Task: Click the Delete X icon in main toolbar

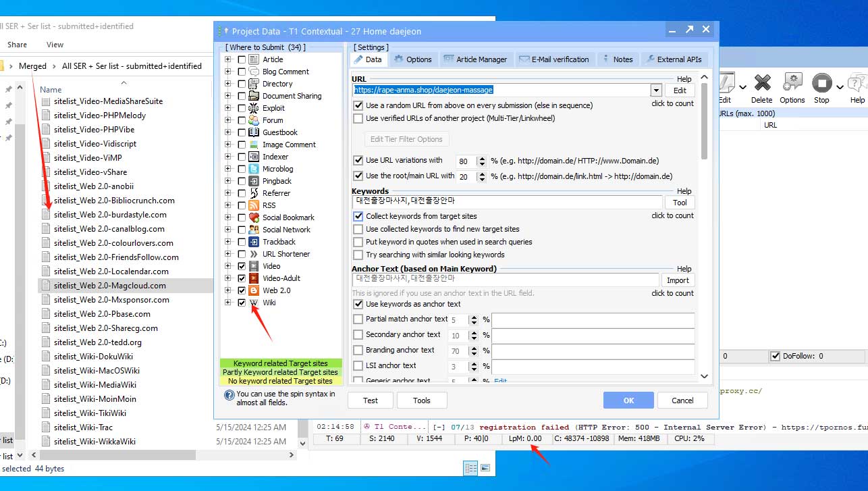Action: [762, 84]
